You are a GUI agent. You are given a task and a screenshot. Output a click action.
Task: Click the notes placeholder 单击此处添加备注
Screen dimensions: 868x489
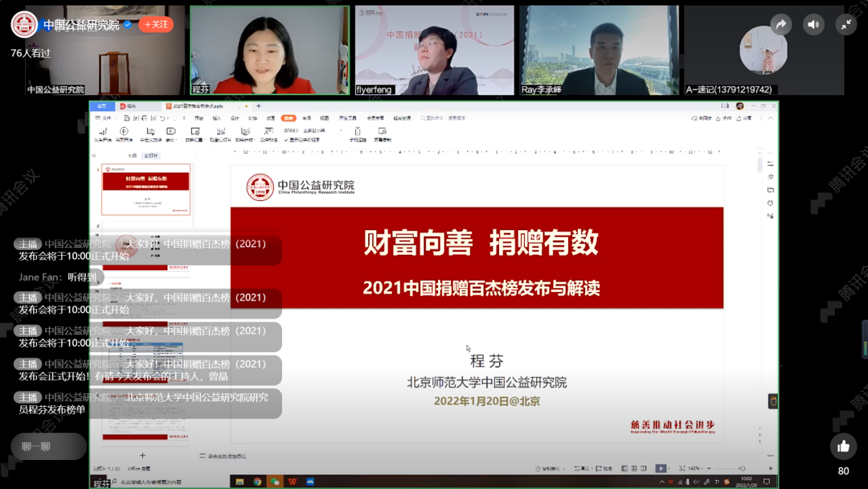227,456
